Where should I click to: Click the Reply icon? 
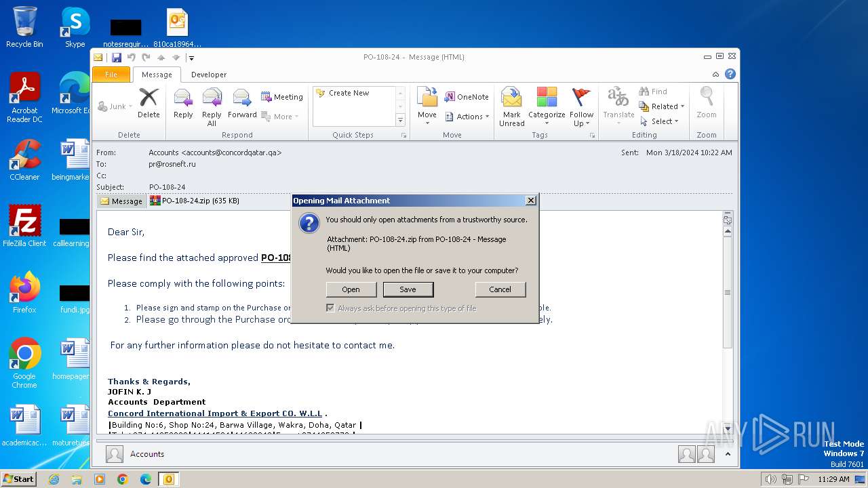point(183,104)
